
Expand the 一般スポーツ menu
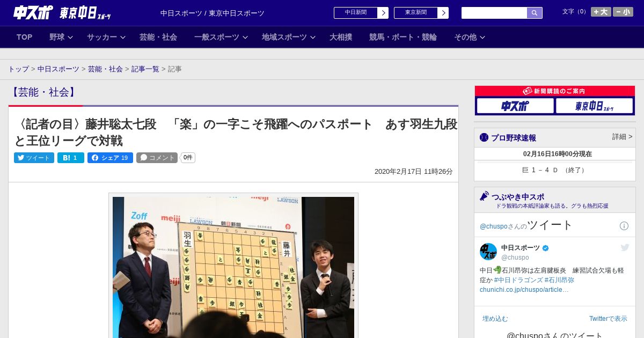click(x=221, y=37)
